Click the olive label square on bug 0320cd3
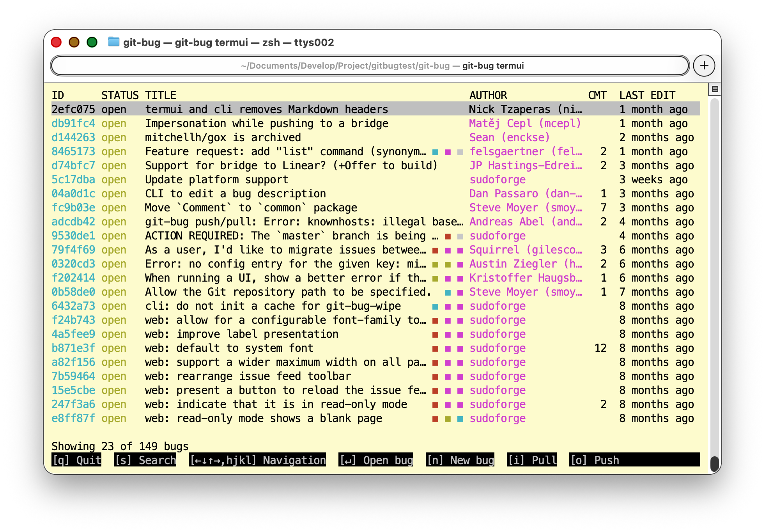This screenshot has height=532, width=765. [436, 264]
